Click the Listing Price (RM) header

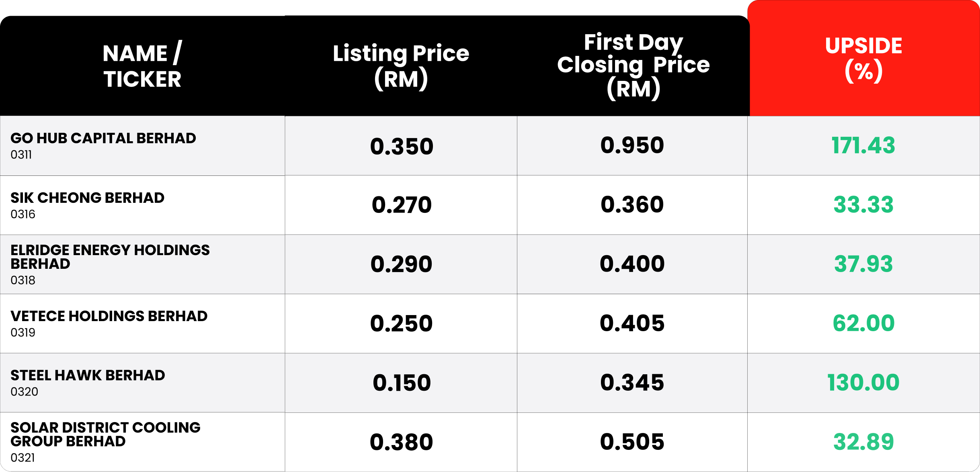(x=401, y=66)
